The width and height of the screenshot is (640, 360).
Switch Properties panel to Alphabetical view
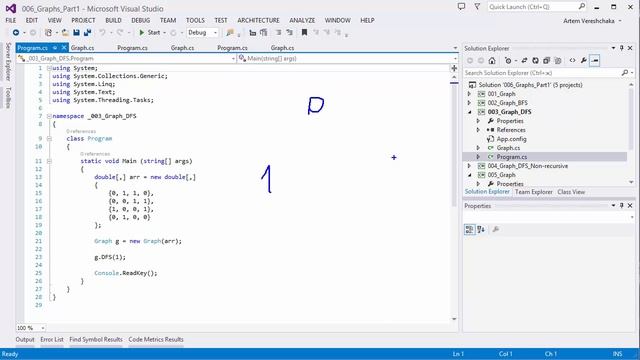coord(481,229)
